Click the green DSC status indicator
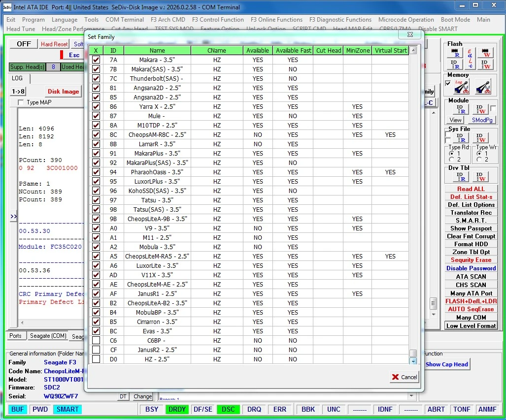 click(228, 409)
